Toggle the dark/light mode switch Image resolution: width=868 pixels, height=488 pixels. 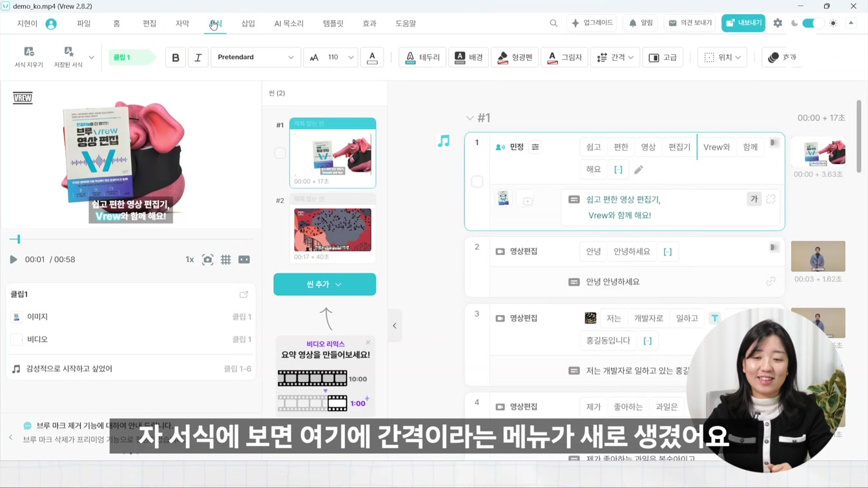pos(813,23)
